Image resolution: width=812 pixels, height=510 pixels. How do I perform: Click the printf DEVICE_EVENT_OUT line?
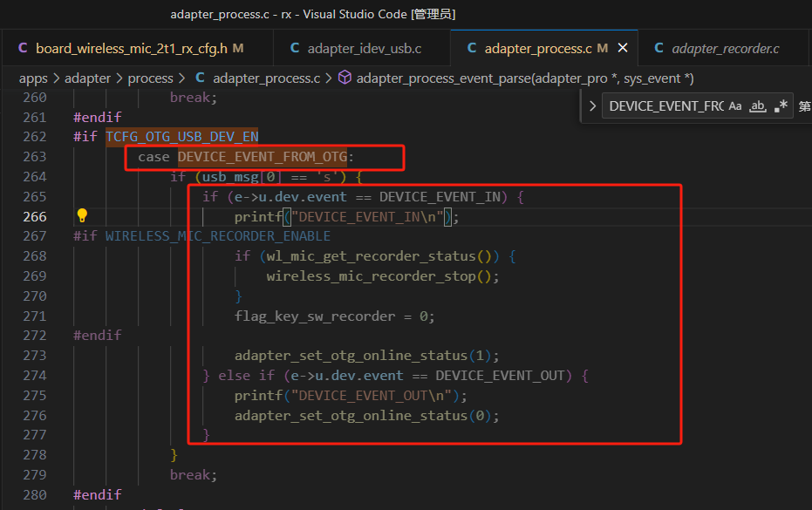point(351,396)
